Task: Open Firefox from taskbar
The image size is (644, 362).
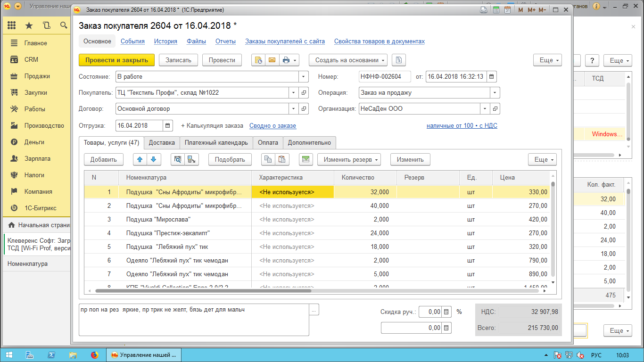Action: (x=94, y=355)
